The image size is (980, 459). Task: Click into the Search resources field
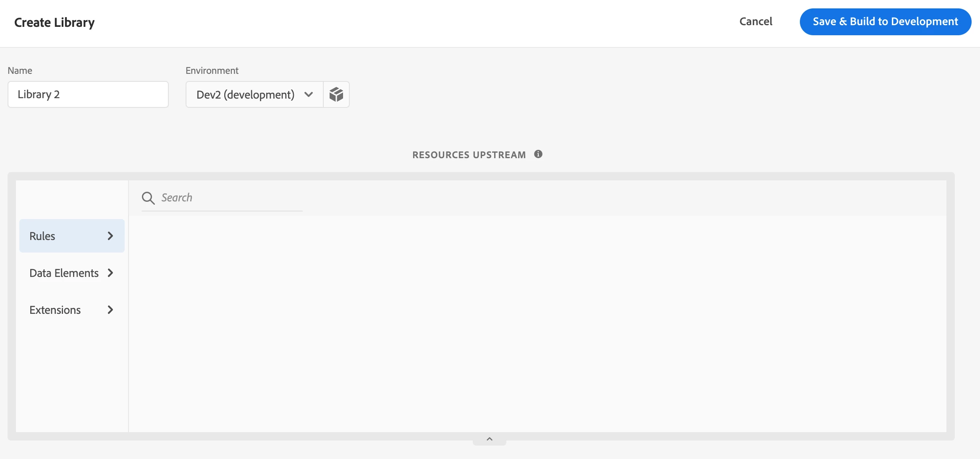[231, 198]
